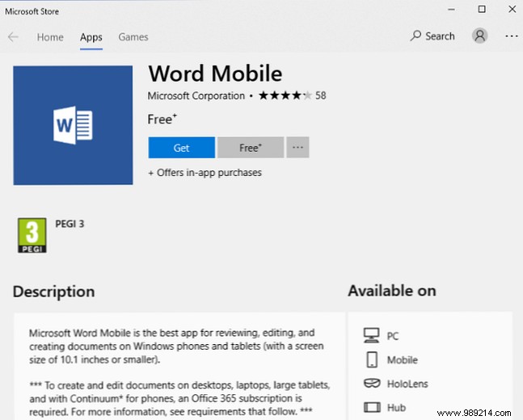Image resolution: width=523 pixels, height=420 pixels.
Task: Click the Free+ price text above buttons
Action: [162, 119]
